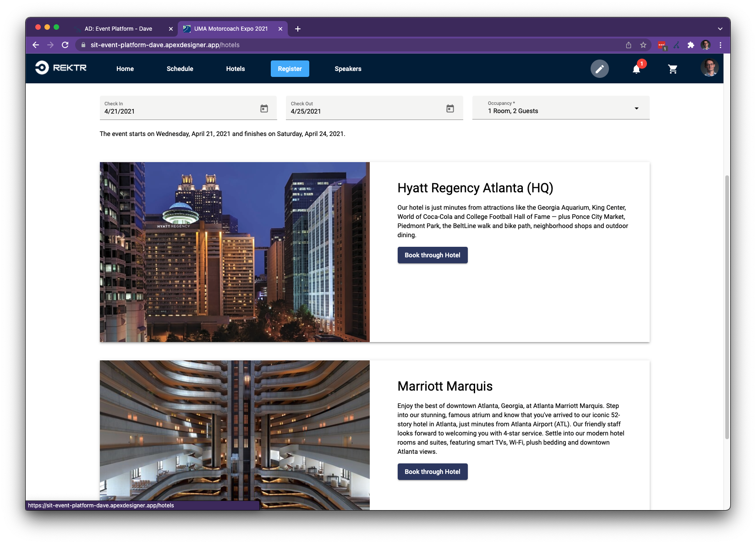The width and height of the screenshot is (756, 544).
Task: Open a new browser tab
Action: [298, 29]
